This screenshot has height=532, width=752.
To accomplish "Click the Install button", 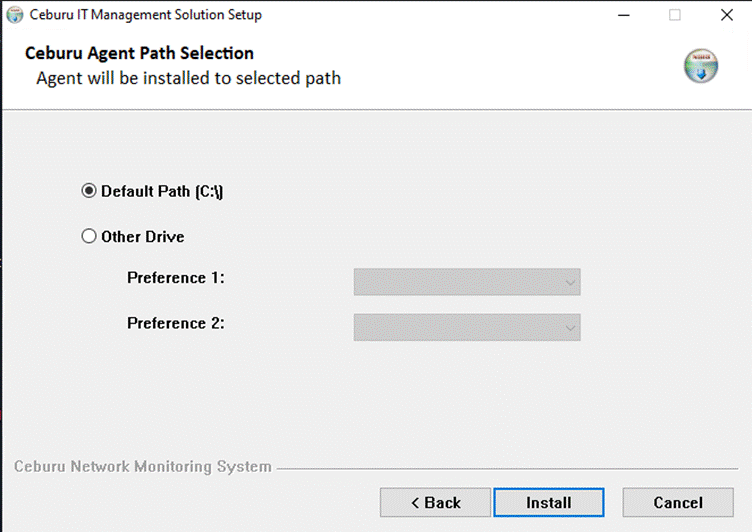I will point(549,502).
